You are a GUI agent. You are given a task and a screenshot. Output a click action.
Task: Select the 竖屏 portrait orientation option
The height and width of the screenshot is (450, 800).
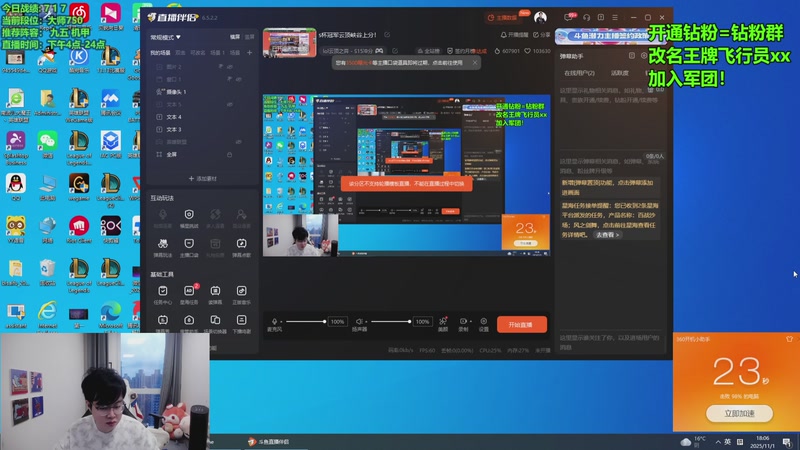coord(249,37)
